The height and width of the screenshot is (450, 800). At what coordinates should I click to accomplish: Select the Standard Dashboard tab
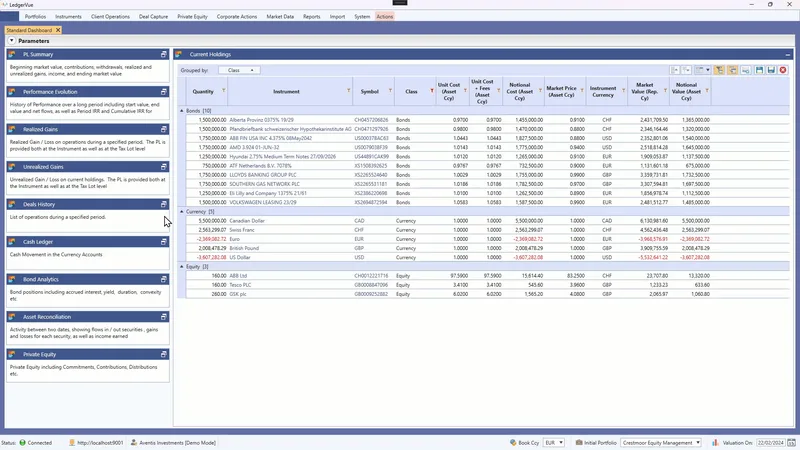click(x=29, y=30)
